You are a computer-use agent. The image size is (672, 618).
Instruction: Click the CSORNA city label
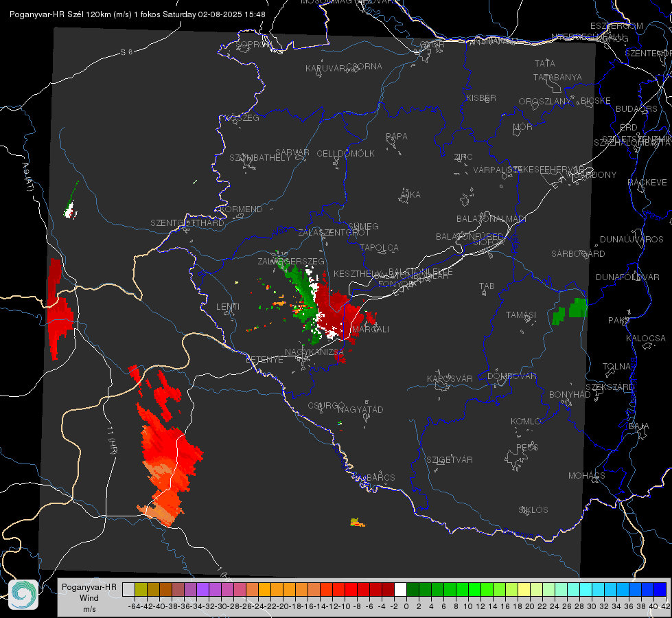click(364, 67)
